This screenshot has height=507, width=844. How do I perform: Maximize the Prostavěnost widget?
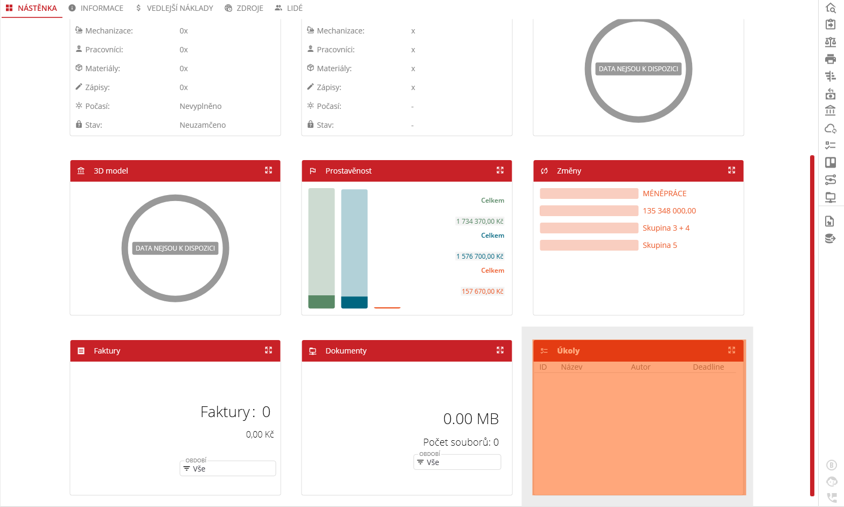500,171
